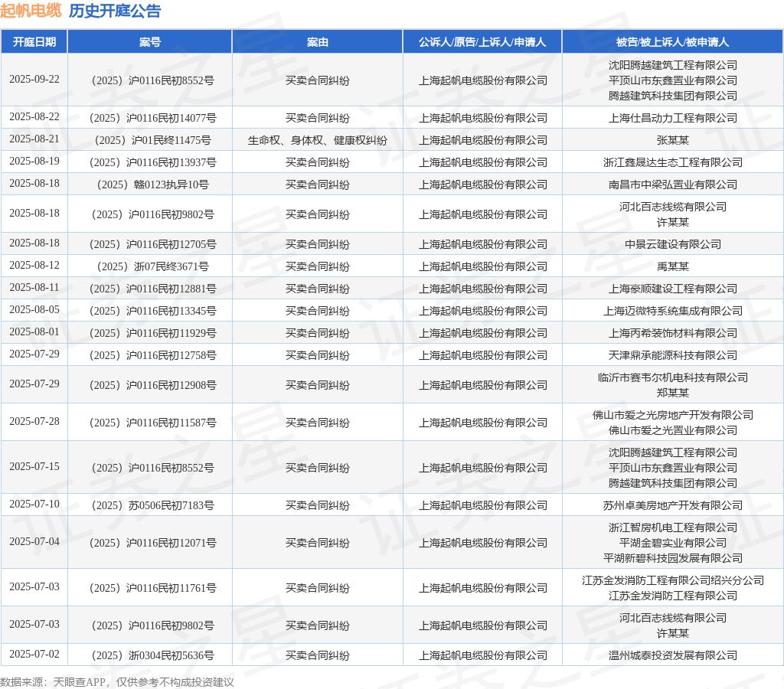Click defendant 浙江鑫晟达生态工程有限公司
This screenshot has height=689, width=784.
[x=672, y=162]
